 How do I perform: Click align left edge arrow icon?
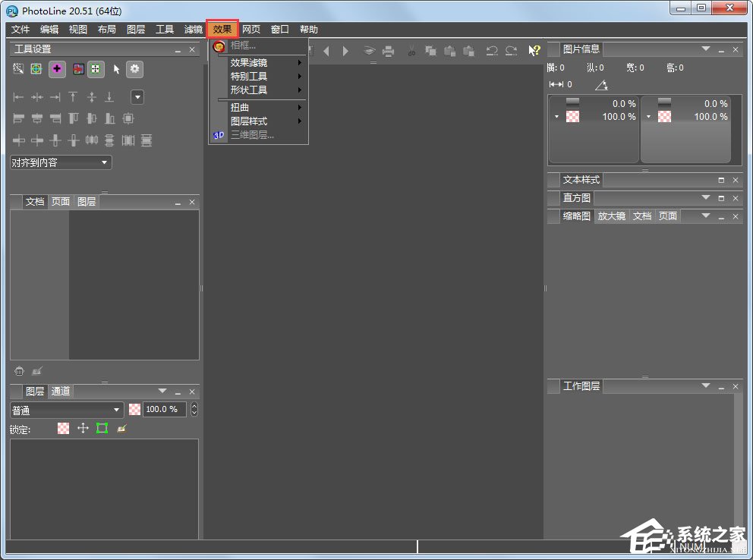coord(18,97)
